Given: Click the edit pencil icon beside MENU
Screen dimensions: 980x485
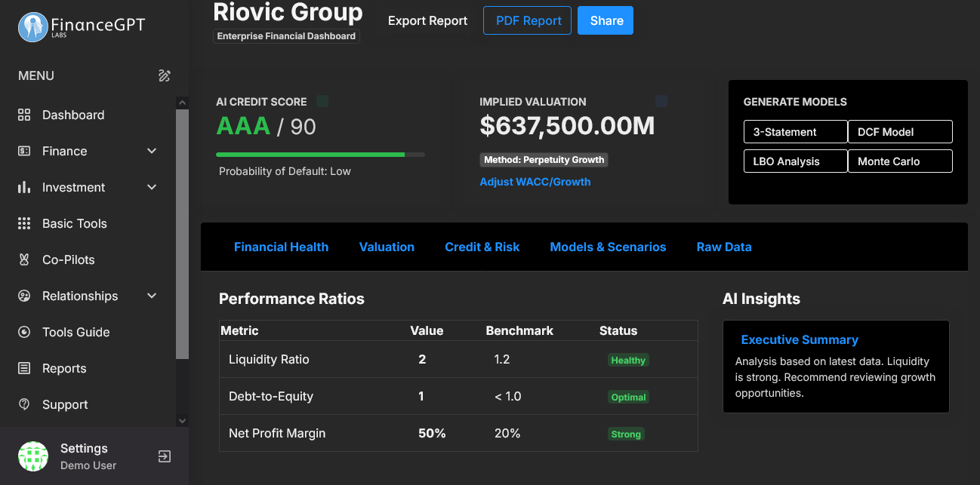Looking at the screenshot, I should tap(165, 75).
